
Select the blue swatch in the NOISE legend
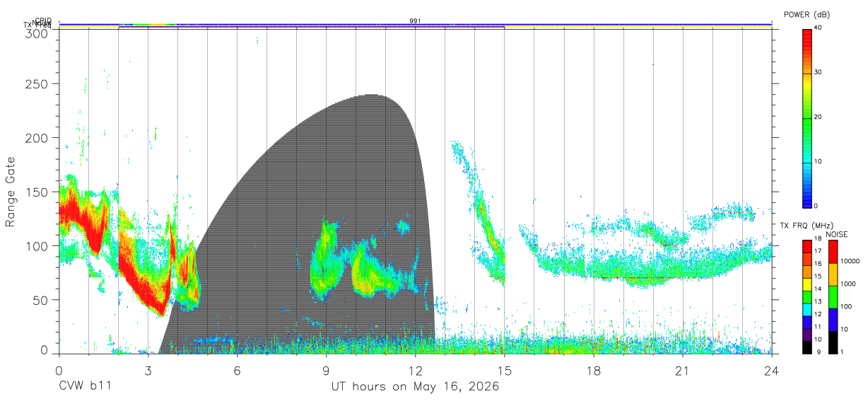pos(833,319)
